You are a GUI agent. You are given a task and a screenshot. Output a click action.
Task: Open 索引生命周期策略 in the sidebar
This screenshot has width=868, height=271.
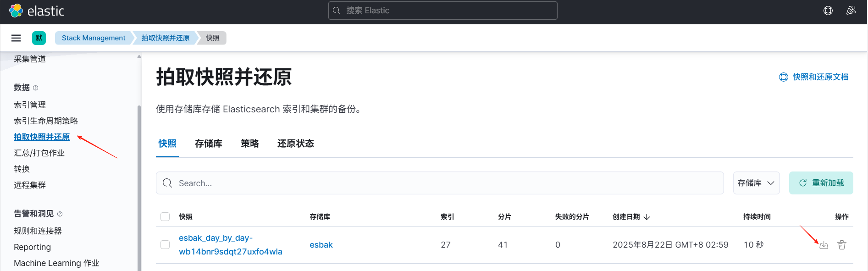click(x=46, y=121)
